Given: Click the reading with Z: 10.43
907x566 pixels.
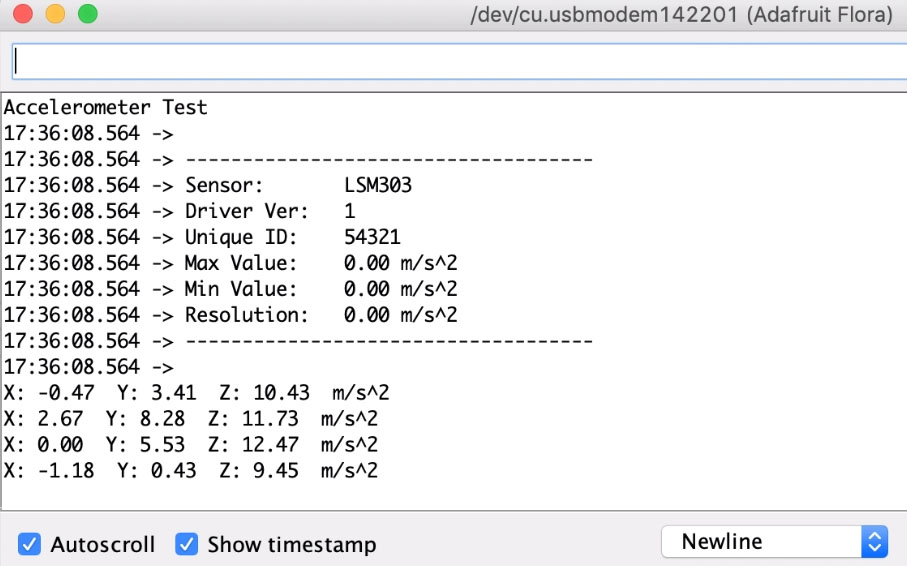Looking at the screenshot, I should click(x=197, y=393).
